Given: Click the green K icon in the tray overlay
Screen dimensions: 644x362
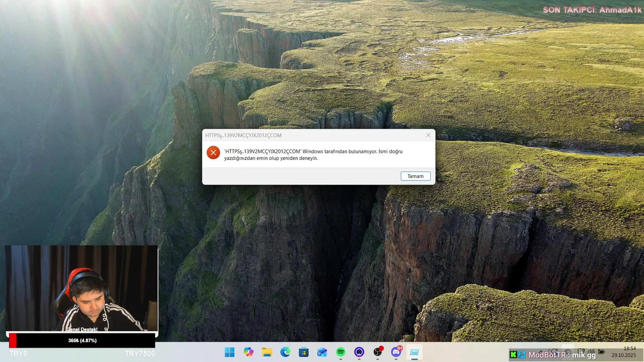Looking at the screenshot, I should tap(513, 354).
